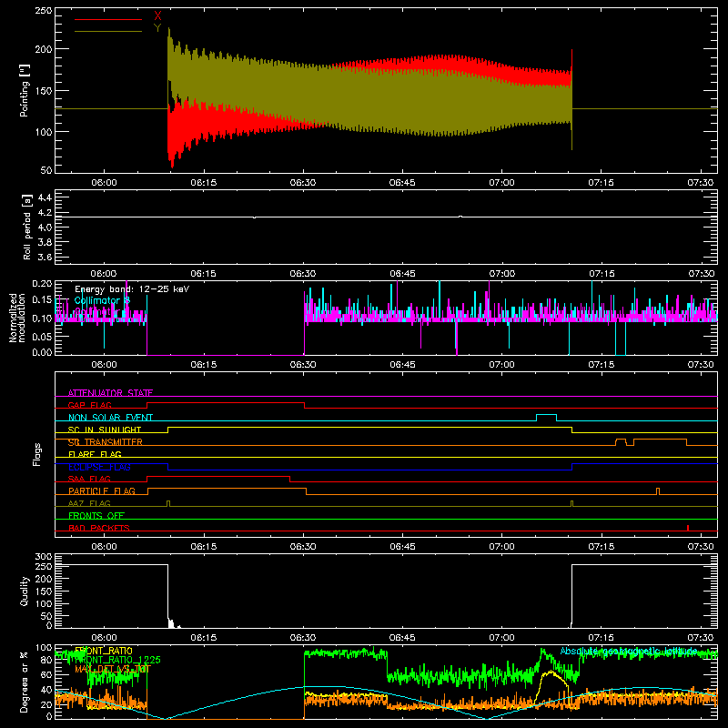Select the olive 'Y' legend label
Screen dimensions: 728x728
pyautogui.click(x=157, y=28)
